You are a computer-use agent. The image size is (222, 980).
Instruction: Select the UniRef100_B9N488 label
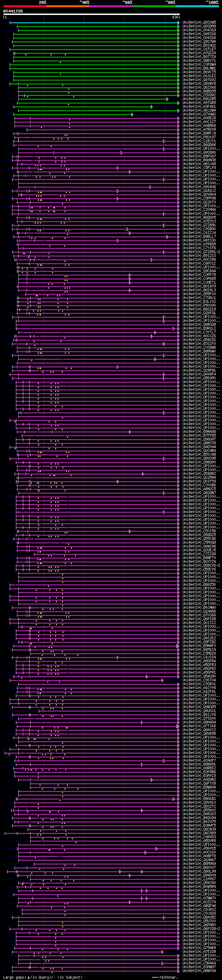coord(199,432)
